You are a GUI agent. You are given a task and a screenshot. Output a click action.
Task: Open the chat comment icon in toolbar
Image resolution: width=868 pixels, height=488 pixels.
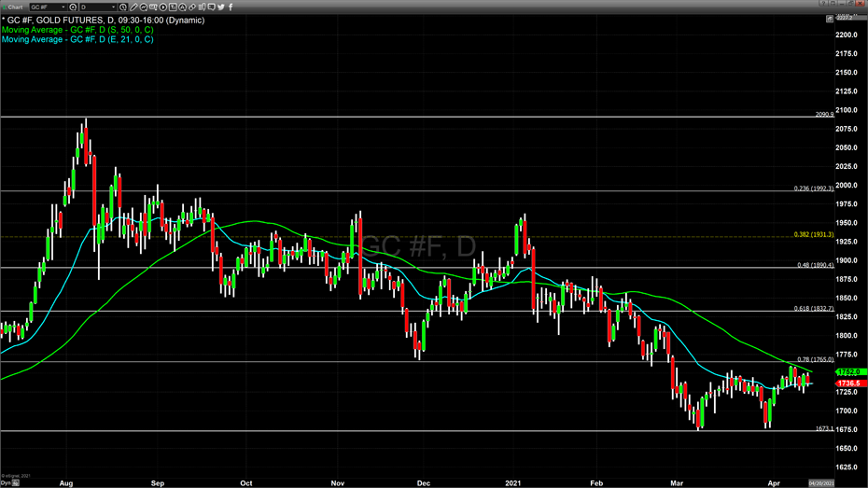pos(211,7)
